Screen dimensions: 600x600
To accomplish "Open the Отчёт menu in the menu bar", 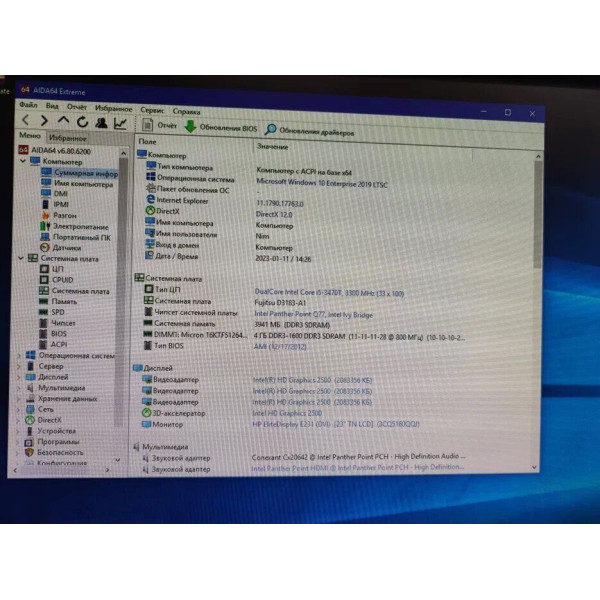I will (77, 107).
